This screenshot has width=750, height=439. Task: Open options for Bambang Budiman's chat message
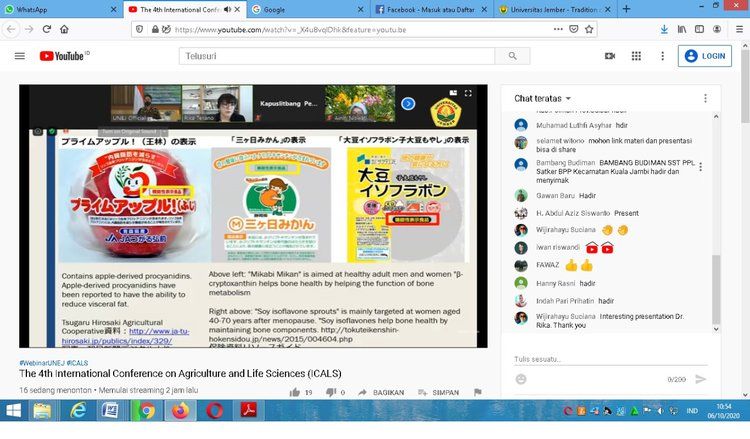(700, 167)
